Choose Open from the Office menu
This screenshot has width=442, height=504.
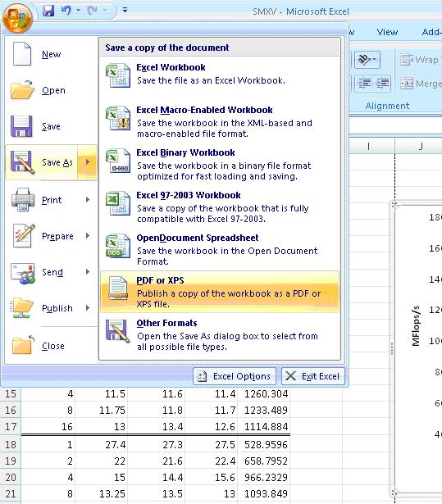pyautogui.click(x=53, y=91)
